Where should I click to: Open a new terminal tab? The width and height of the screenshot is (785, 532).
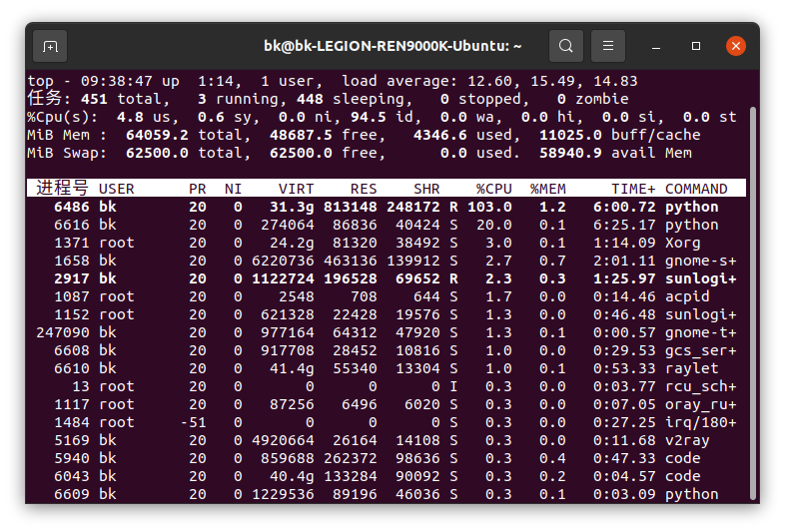pyautogui.click(x=50, y=46)
